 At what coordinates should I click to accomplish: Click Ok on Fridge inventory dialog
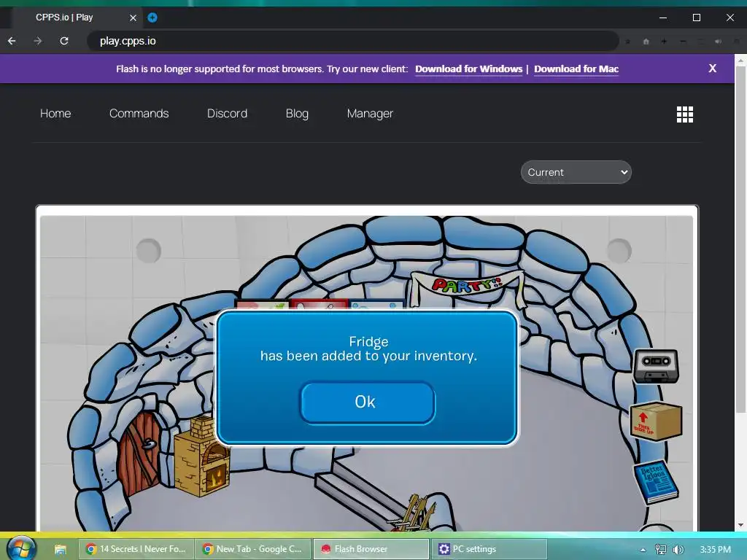pyautogui.click(x=368, y=402)
